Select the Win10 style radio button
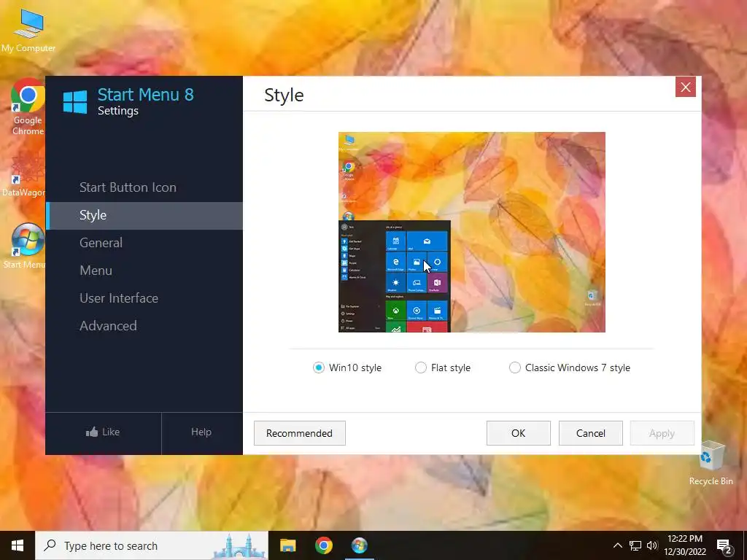The width and height of the screenshot is (747, 560). pyautogui.click(x=318, y=367)
